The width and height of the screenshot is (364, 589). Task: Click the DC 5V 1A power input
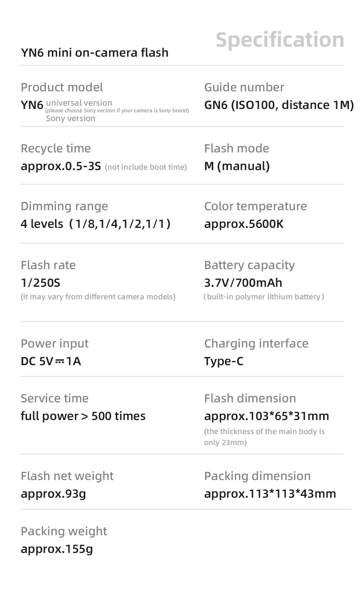coord(51,361)
